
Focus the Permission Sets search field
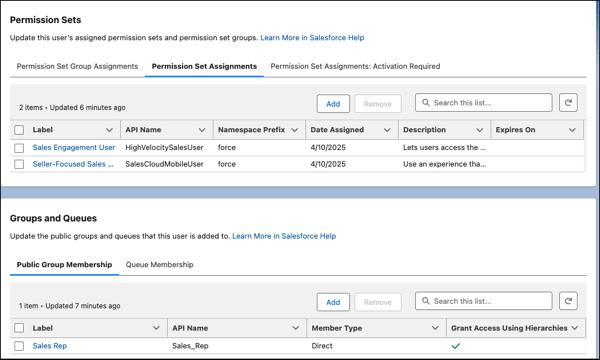(484, 103)
